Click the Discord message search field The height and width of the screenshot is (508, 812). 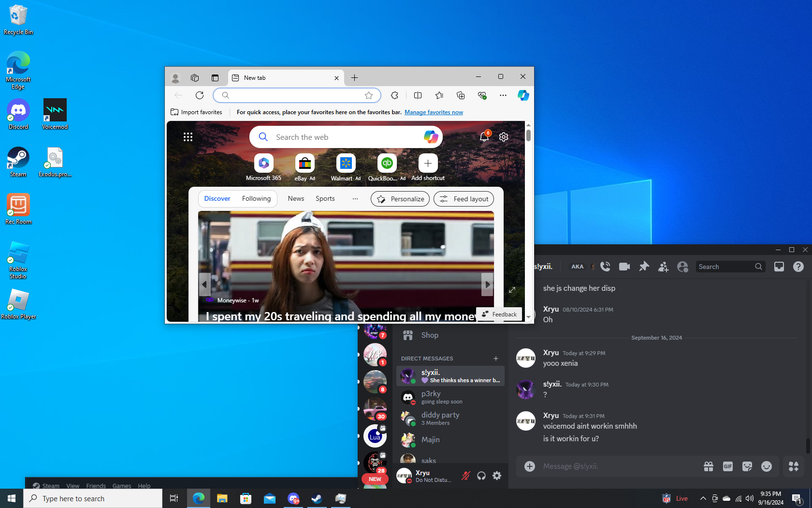tap(730, 267)
